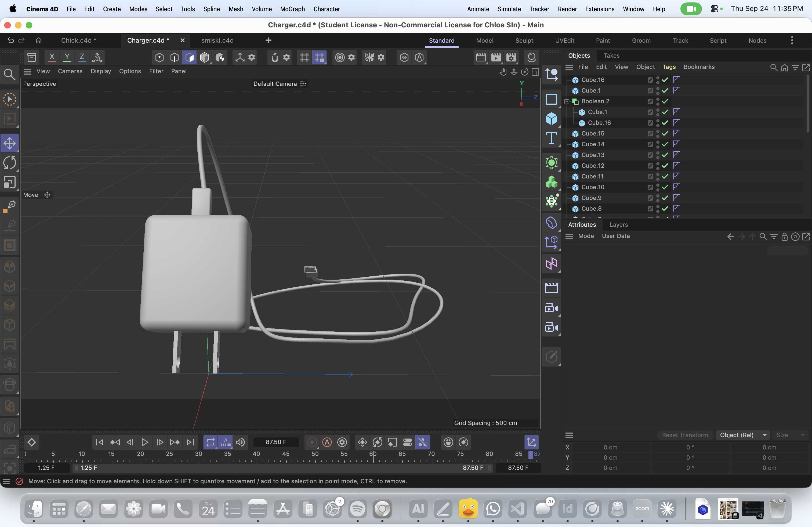Toggle enable checkmark for Cube.12
This screenshot has height=527, width=812.
pyautogui.click(x=665, y=166)
